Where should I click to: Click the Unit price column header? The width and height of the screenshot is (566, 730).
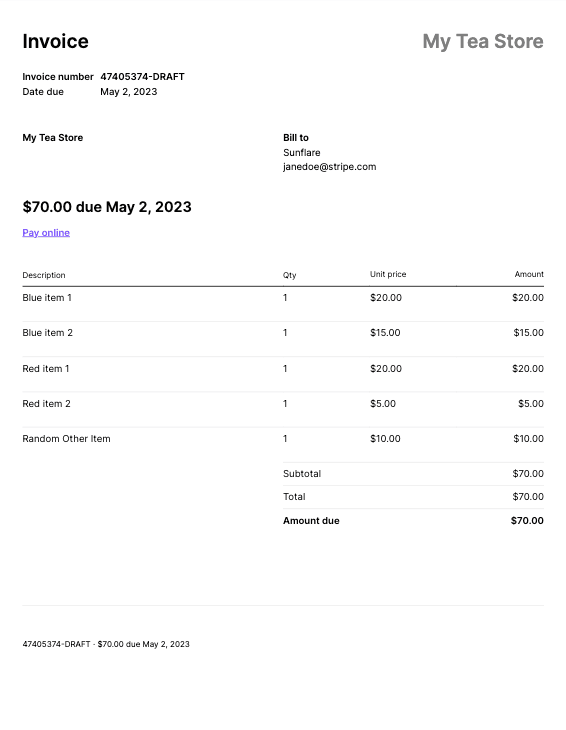[x=388, y=274]
